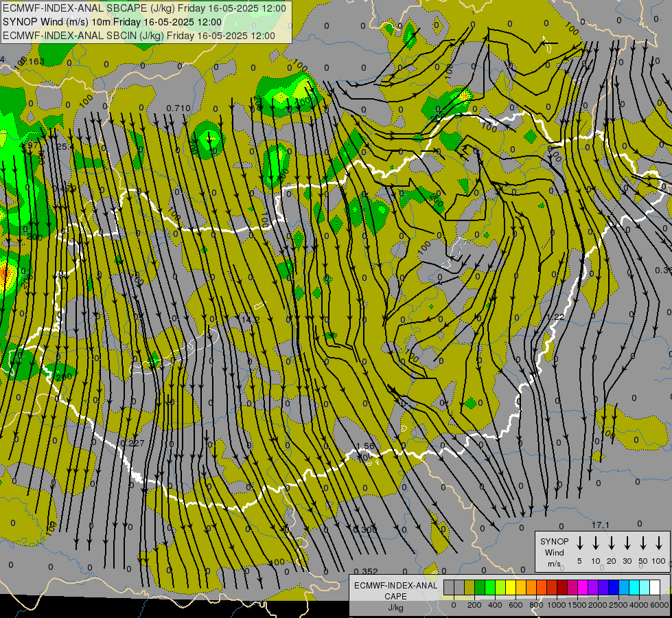
Task: Click the 'm/s' unit in wind legend
Action: [554, 564]
